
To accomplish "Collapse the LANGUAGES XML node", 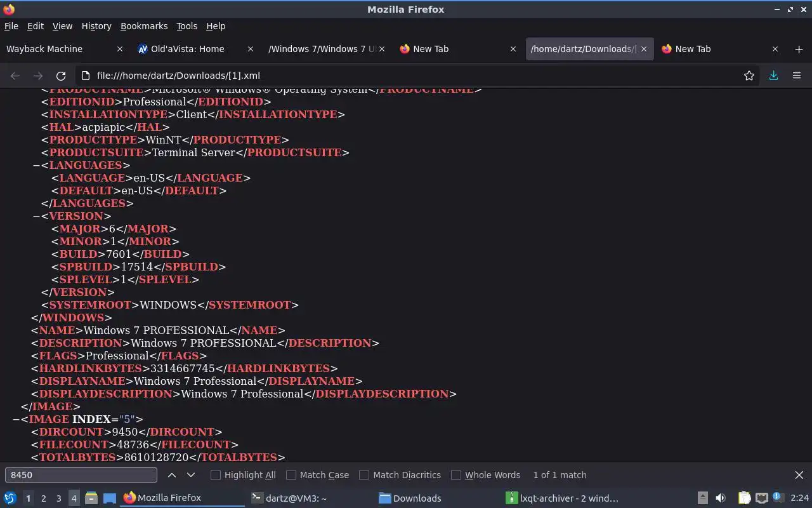I will click(x=37, y=165).
